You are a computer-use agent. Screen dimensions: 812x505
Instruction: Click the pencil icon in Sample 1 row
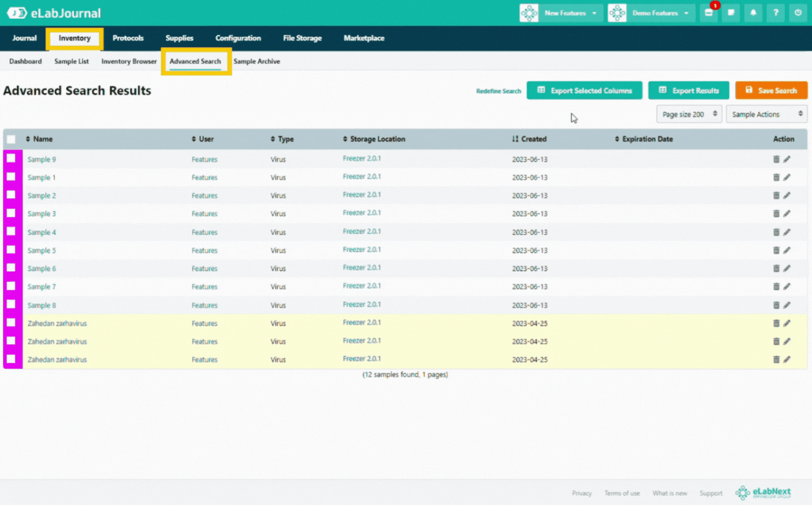[x=787, y=177]
